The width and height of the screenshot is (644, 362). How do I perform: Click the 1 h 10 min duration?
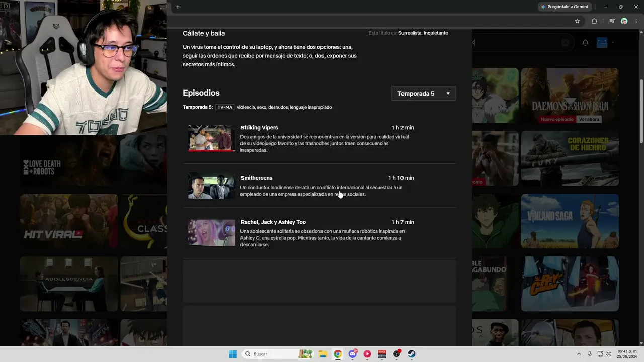click(401, 178)
